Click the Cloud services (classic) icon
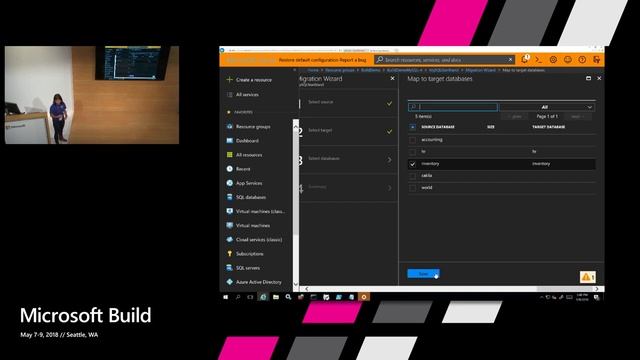640x360 pixels. tap(229, 239)
